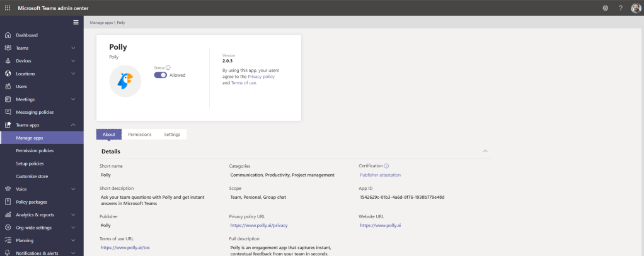Screen dimensions: 644x256
Task: Open Permission policies in sidebar
Action: (35, 151)
